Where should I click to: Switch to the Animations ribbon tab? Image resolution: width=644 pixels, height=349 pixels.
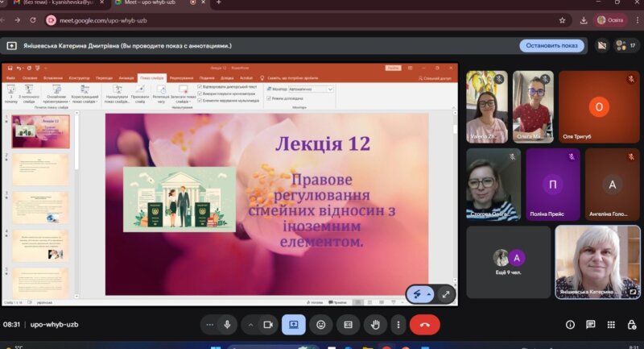click(126, 77)
